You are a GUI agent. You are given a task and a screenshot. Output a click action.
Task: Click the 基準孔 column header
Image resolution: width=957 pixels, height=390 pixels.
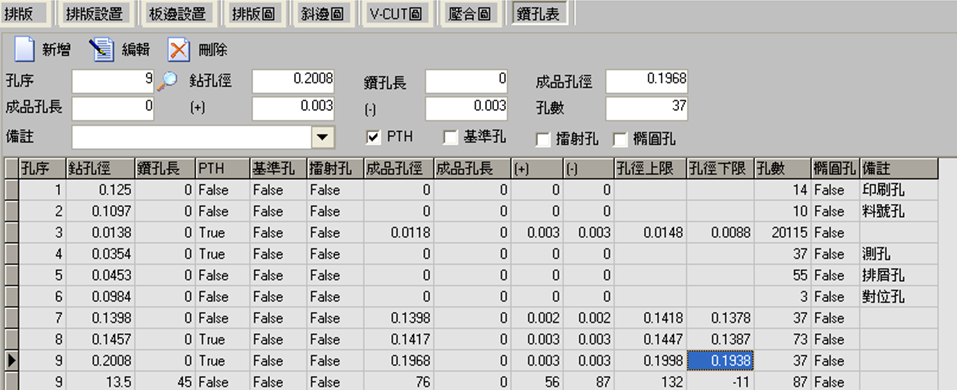(278, 168)
